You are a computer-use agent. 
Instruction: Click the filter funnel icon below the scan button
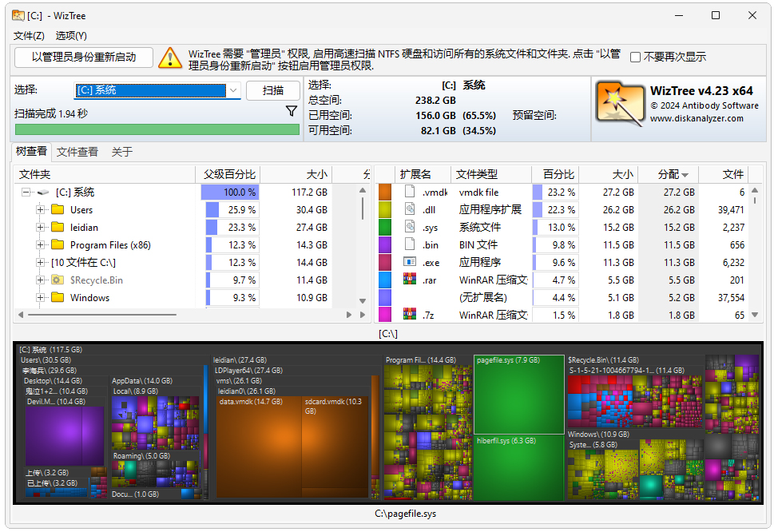point(292,109)
